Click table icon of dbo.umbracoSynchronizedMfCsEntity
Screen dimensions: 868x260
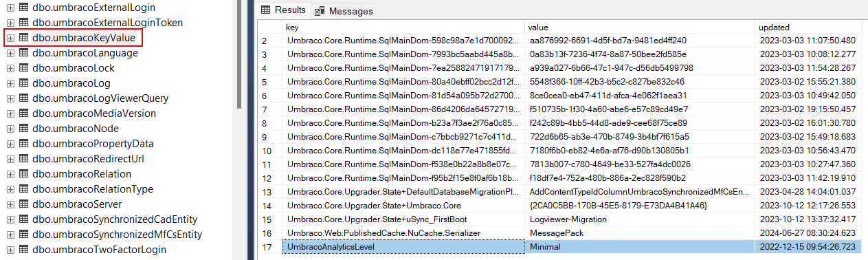pyautogui.click(x=23, y=235)
